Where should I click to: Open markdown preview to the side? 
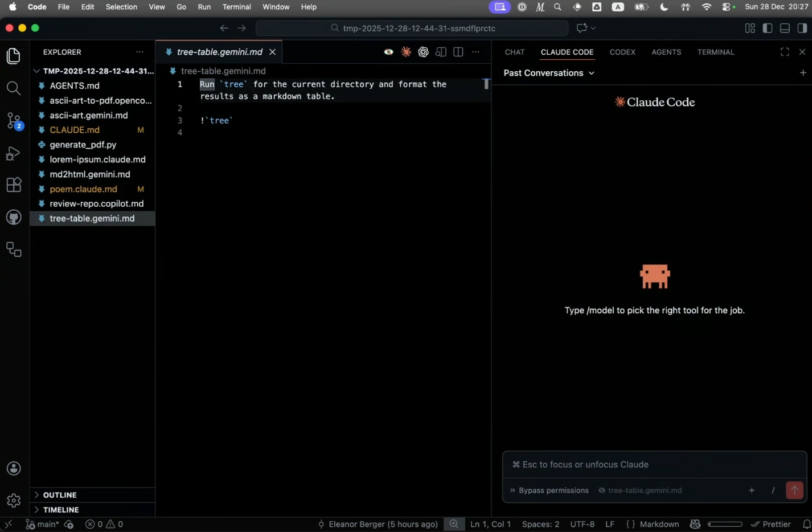click(x=441, y=52)
